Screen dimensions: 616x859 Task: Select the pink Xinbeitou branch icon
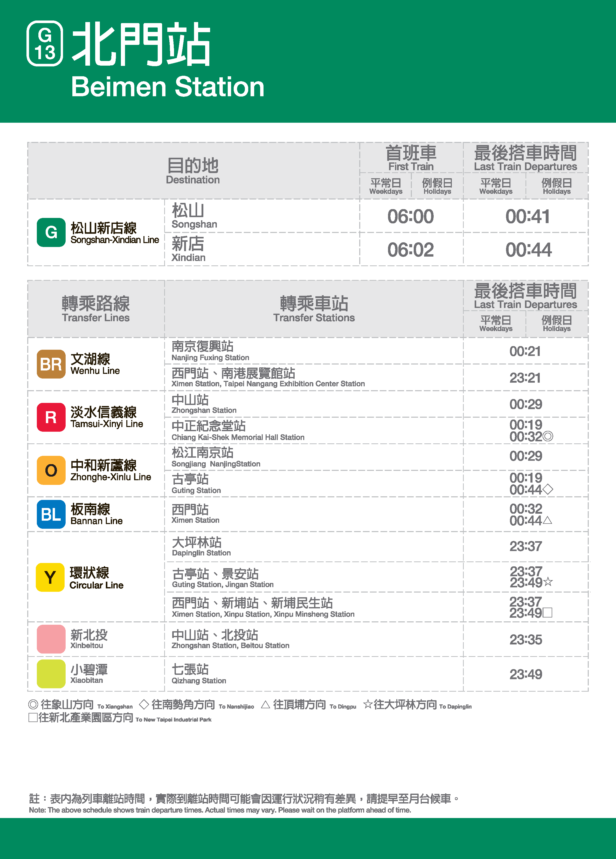50,639
